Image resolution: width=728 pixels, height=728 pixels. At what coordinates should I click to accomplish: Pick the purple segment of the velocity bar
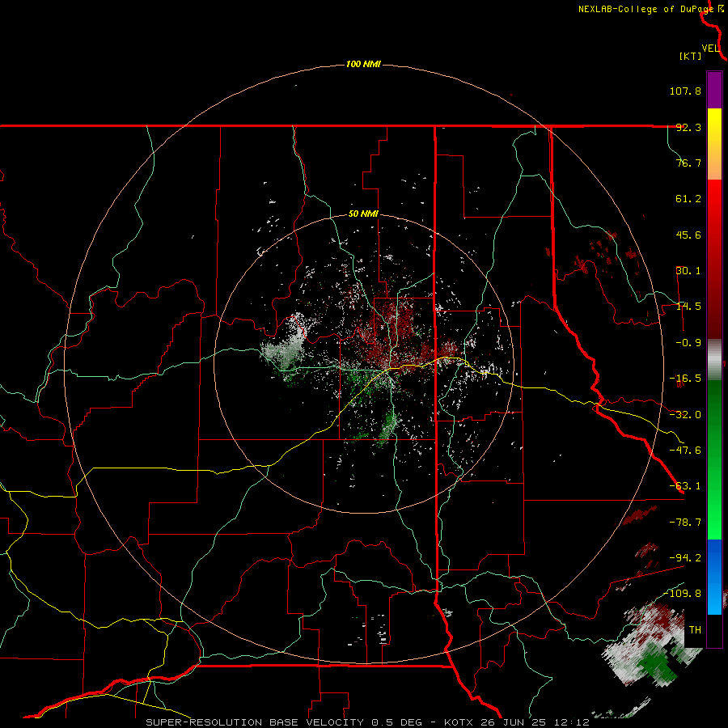click(714, 90)
